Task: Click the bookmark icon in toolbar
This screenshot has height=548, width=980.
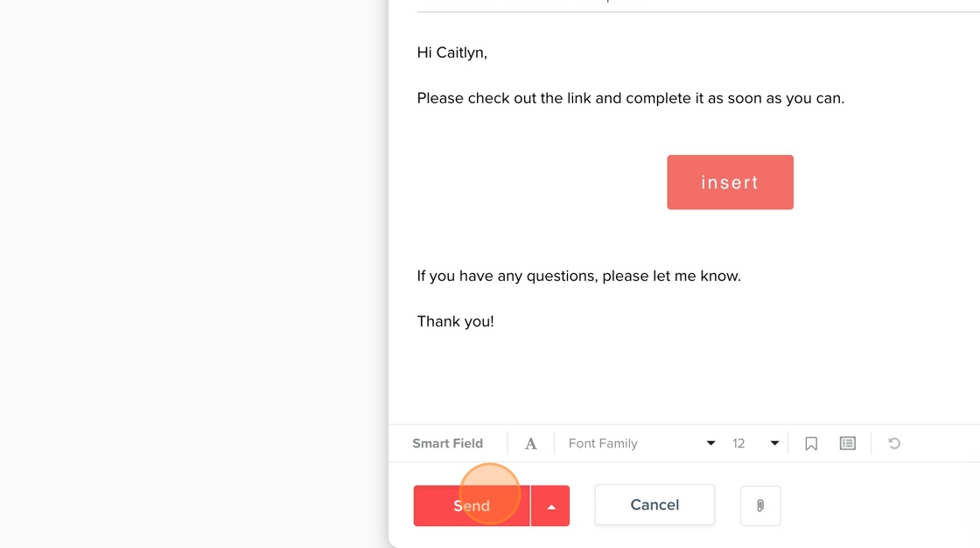Action: pyautogui.click(x=811, y=444)
